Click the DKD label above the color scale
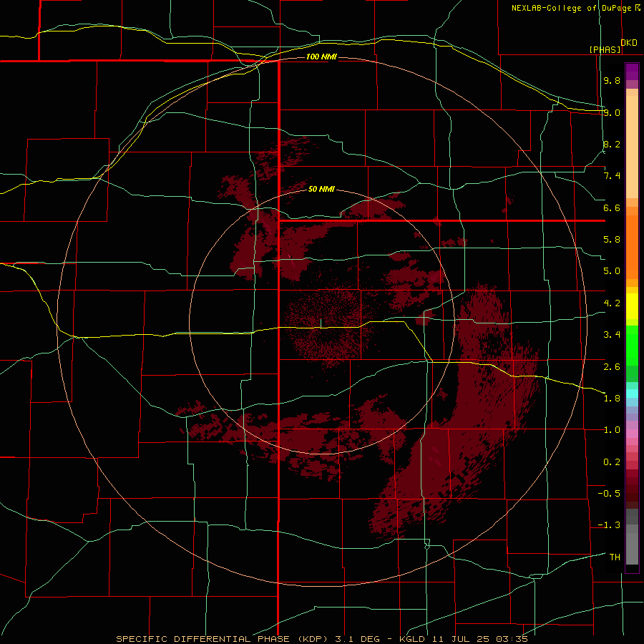The height and width of the screenshot is (644, 644). (x=629, y=43)
